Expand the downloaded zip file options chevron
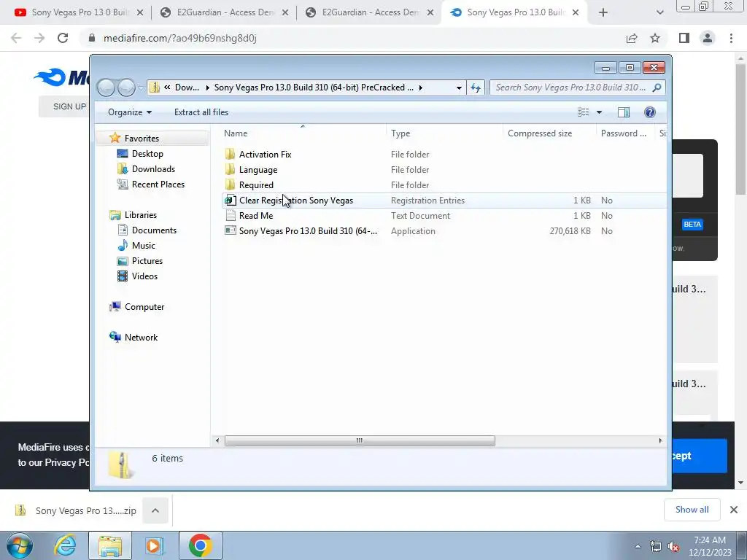 click(155, 510)
